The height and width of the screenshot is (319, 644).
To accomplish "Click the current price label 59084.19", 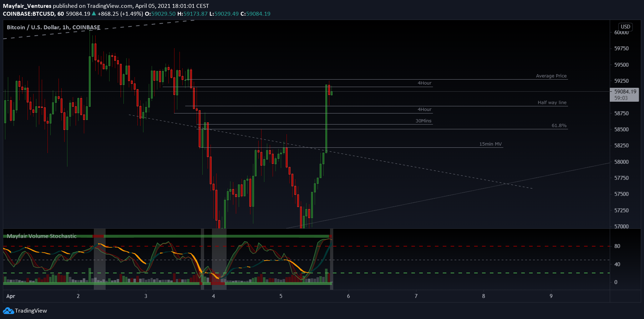I will (625, 92).
